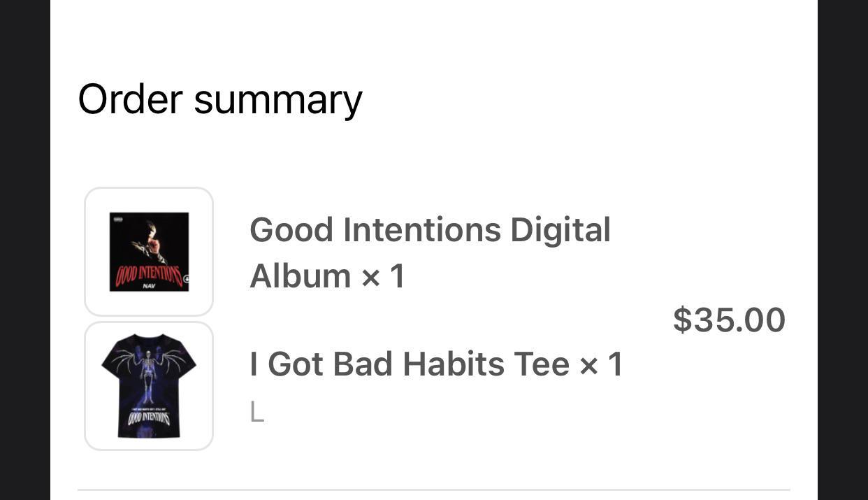Click the word Habits in the tee title

tap(454, 364)
